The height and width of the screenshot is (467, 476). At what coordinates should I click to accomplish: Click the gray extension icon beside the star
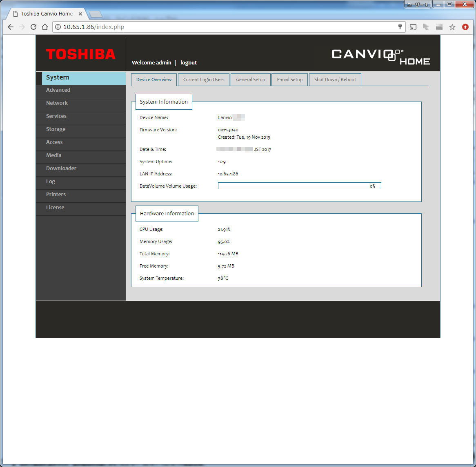coord(439,27)
